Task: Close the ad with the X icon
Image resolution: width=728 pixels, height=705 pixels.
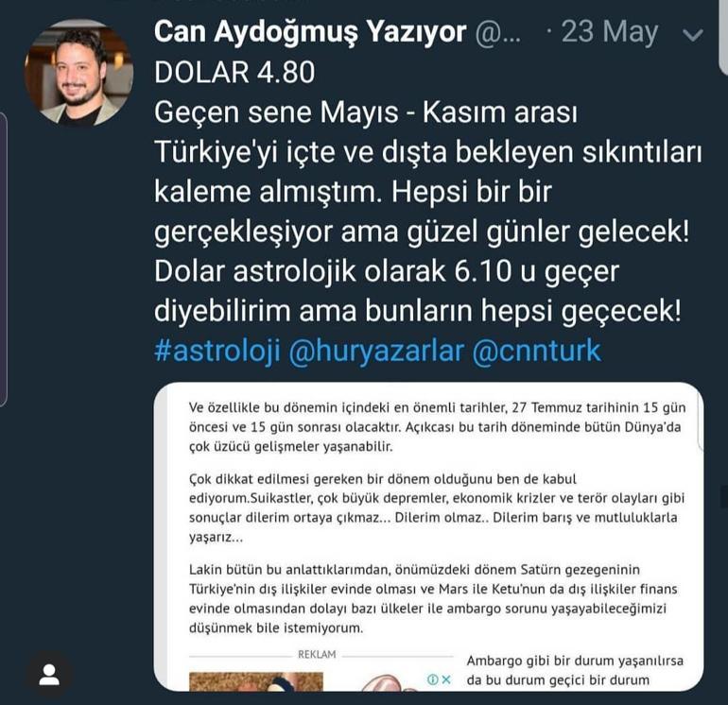Action: (x=446, y=679)
